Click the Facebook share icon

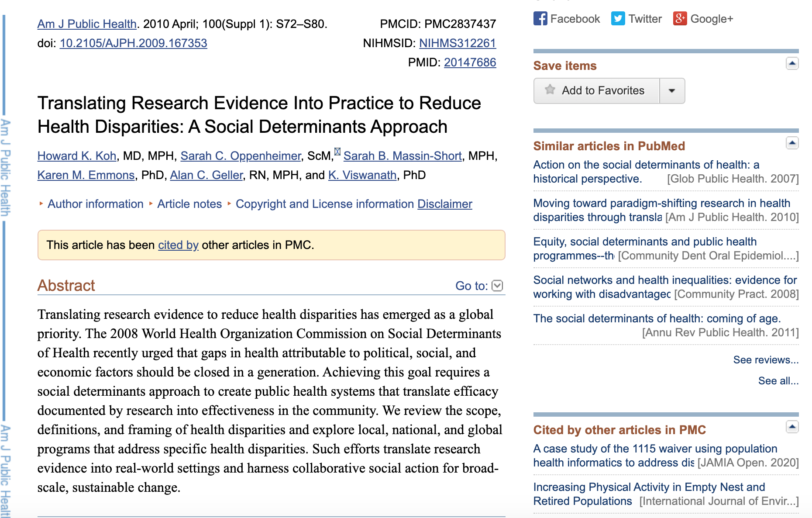[540, 19]
